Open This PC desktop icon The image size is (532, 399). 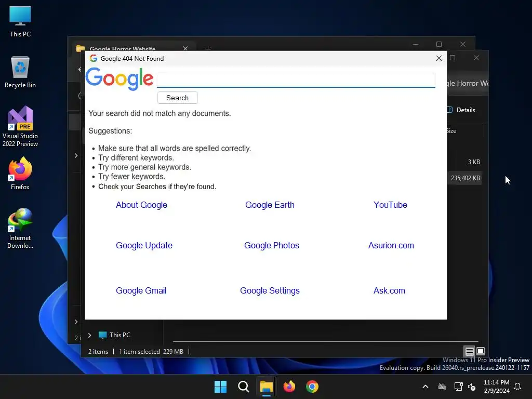[x=20, y=21]
